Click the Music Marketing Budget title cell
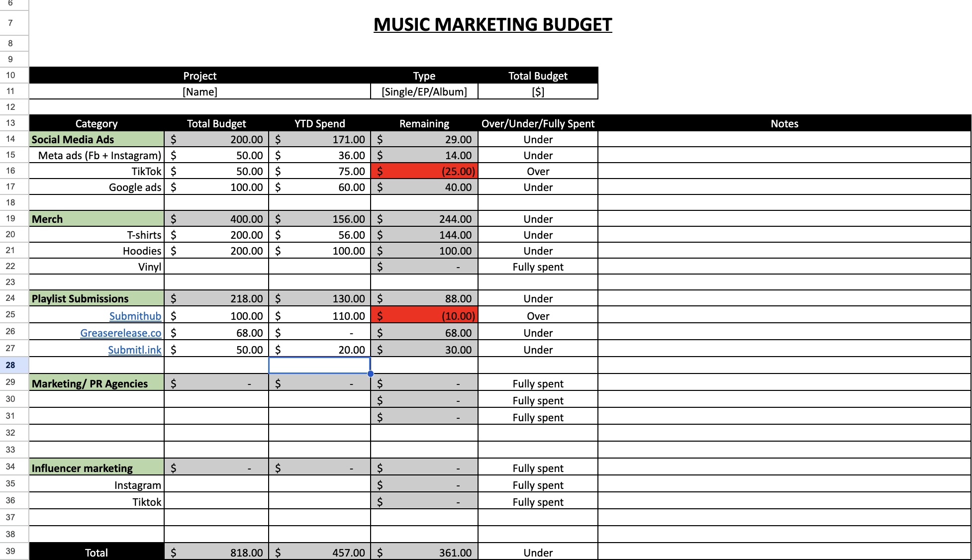The height and width of the screenshot is (560, 972). tap(492, 24)
